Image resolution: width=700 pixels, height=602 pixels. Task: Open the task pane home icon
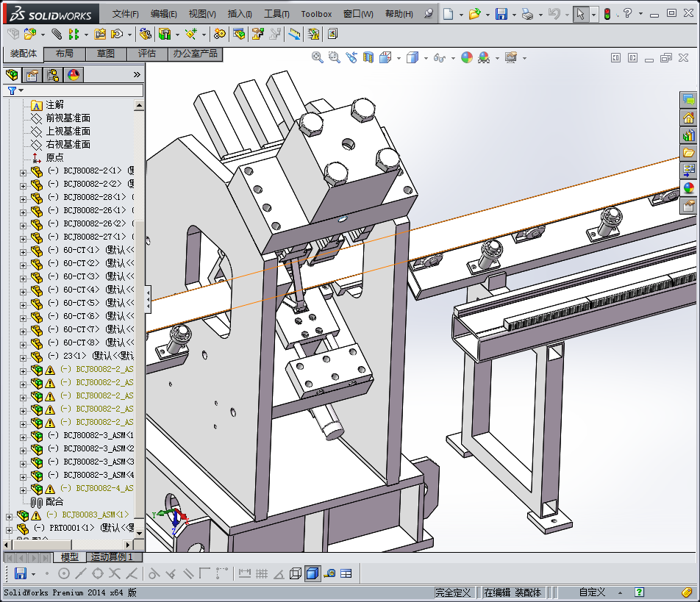tap(689, 118)
